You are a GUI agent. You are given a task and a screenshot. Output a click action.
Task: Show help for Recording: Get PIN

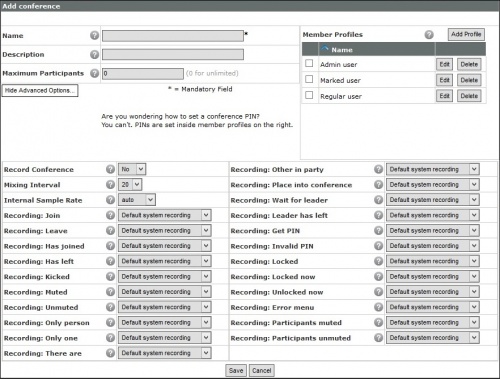(378, 231)
